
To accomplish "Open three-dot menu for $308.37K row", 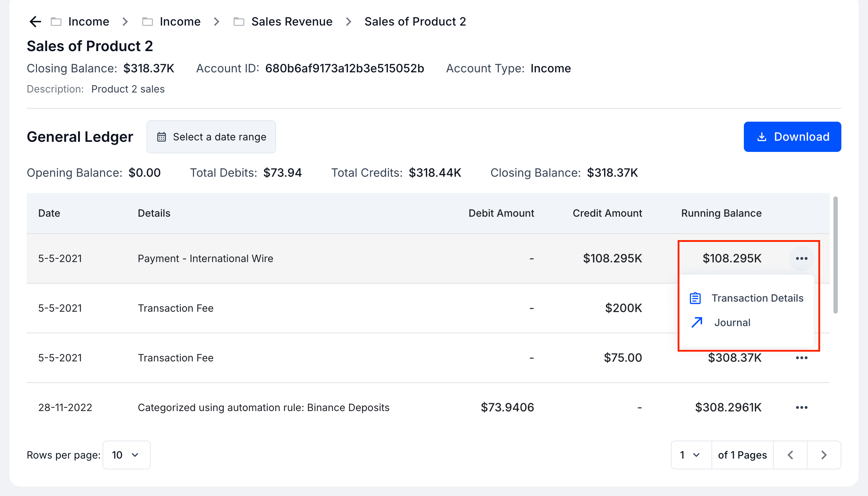I will [801, 358].
